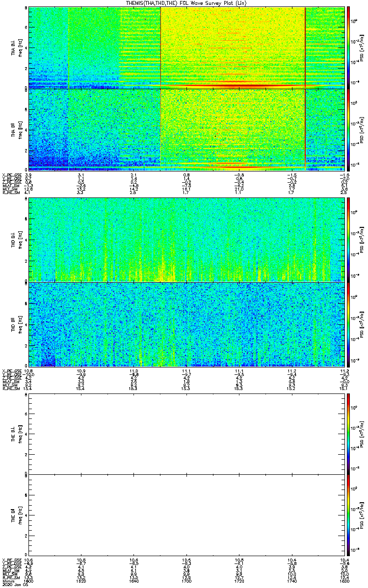
Task: Click the THA B-perpendicular freq [Hz] axis label
Action: [20, 48]
